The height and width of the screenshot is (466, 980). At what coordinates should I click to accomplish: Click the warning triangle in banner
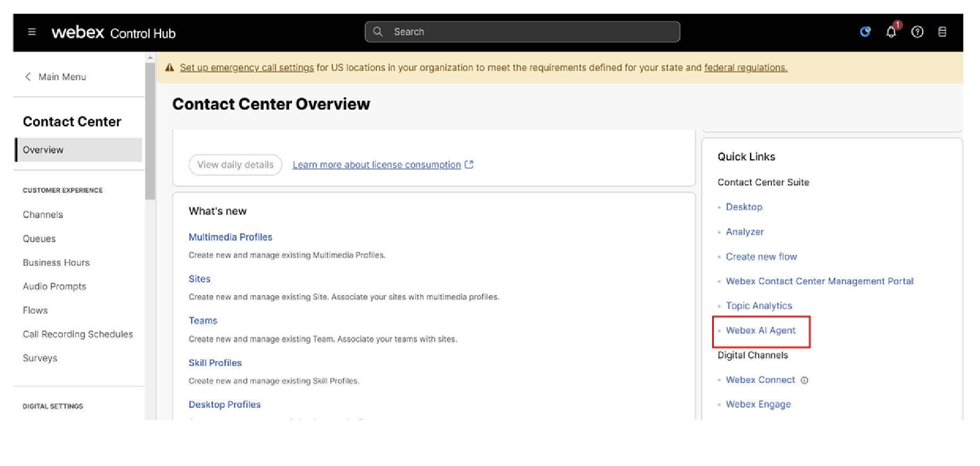tap(170, 68)
